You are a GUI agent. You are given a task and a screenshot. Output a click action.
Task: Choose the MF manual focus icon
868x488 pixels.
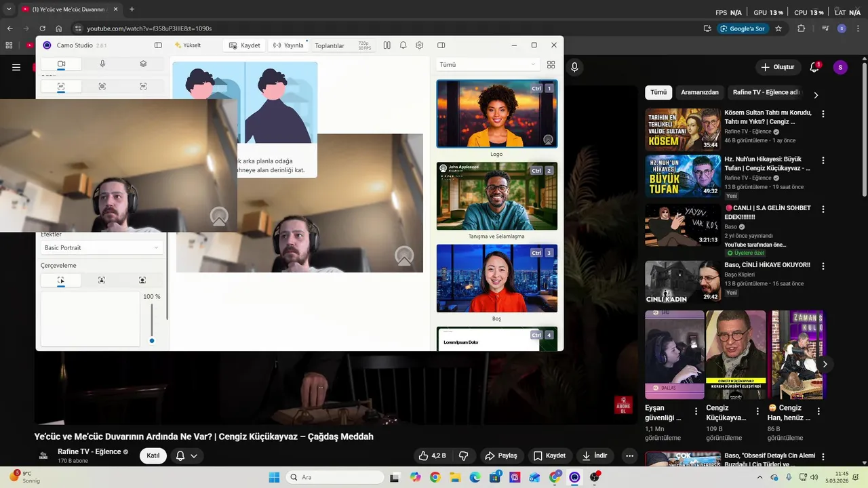(x=143, y=87)
